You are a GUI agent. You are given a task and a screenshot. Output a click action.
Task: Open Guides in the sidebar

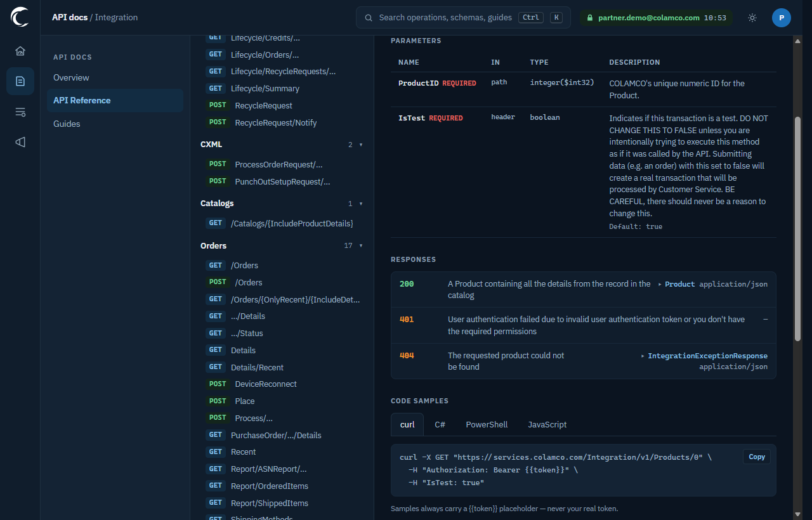(115, 124)
